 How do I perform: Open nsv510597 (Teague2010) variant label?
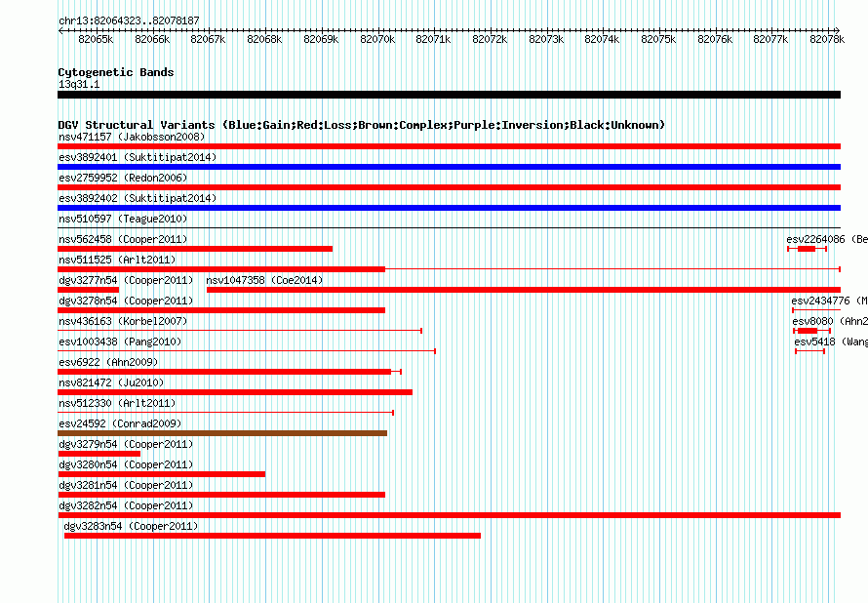pos(123,219)
